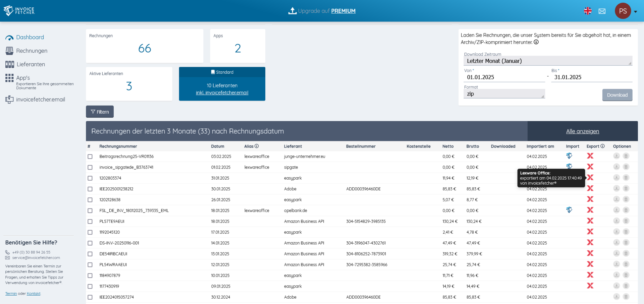Check the box for DS-INV-20250116-001

tap(90, 243)
